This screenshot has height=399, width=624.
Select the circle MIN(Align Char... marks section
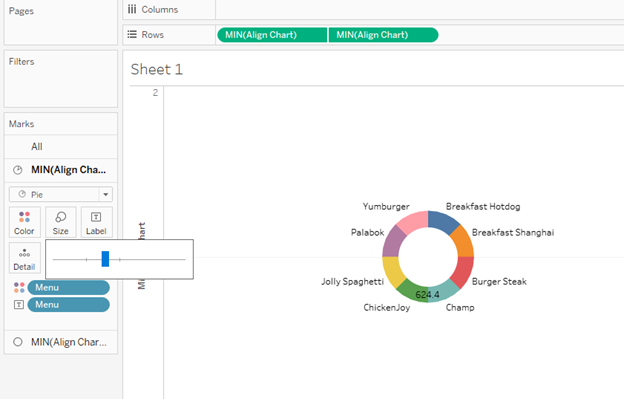[x=61, y=342]
